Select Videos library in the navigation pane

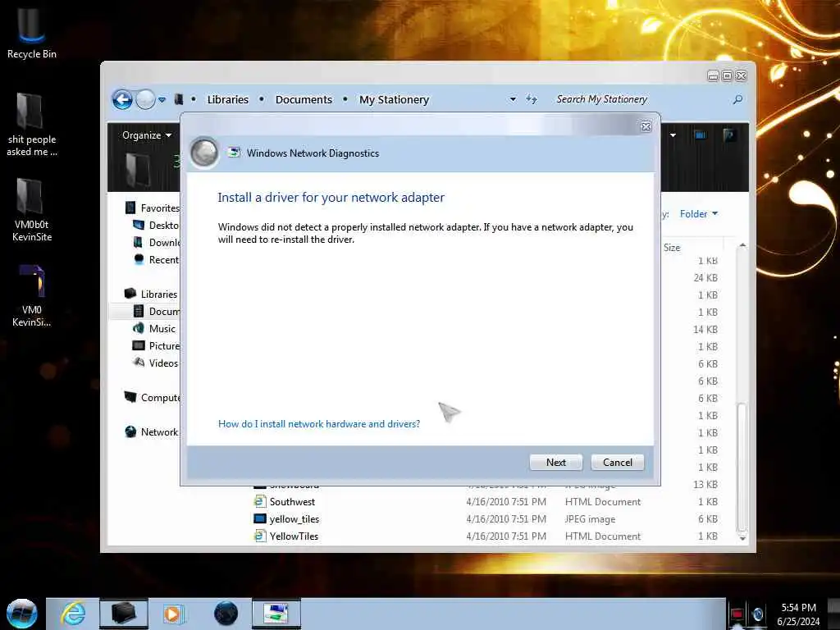pyautogui.click(x=155, y=363)
